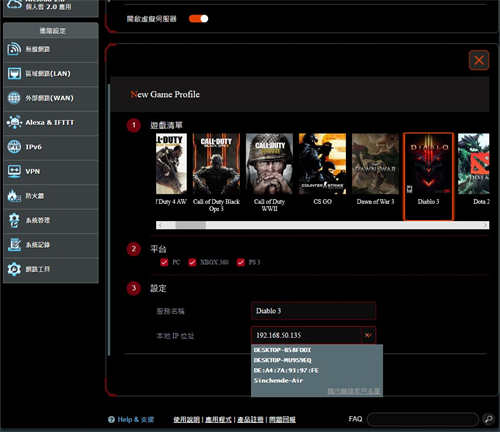The image size is (500, 432).
Task: Select the Diablo 3 game cover
Action: [428, 164]
